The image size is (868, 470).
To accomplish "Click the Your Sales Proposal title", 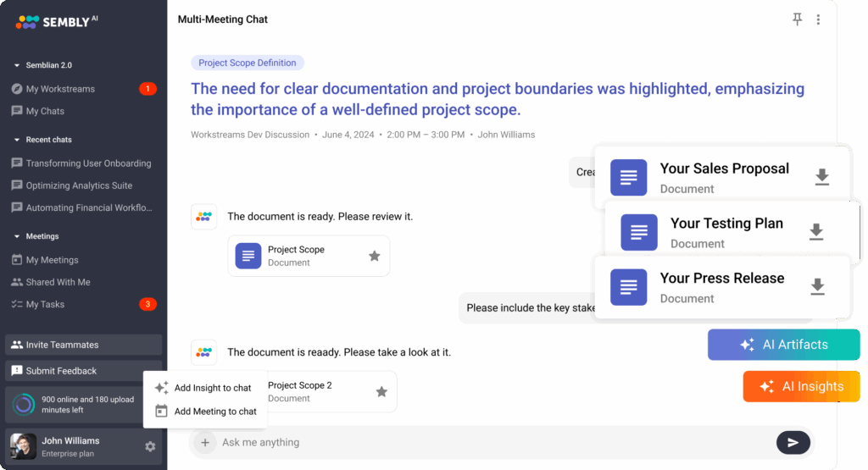I will tap(725, 169).
